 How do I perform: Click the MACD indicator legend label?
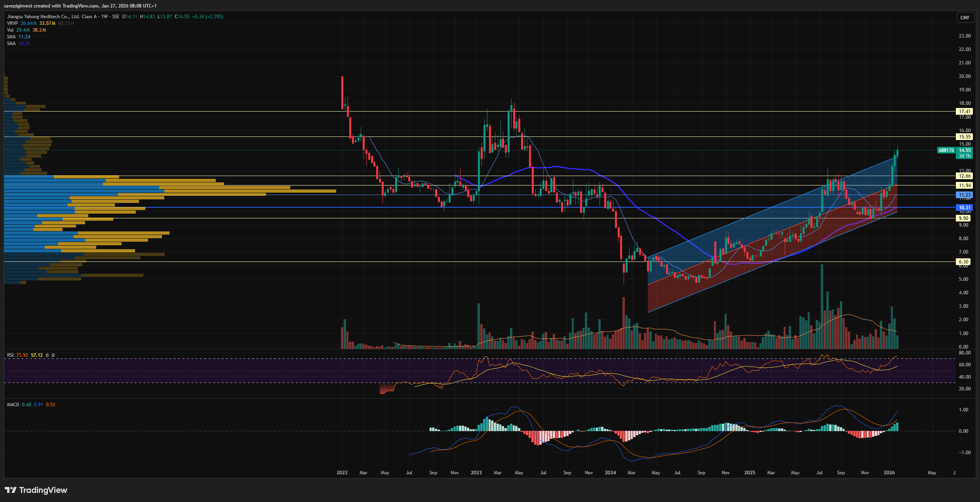(x=13, y=405)
